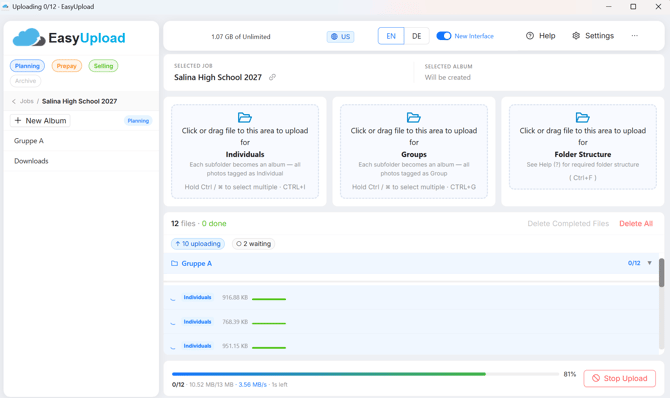The height and width of the screenshot is (398, 670).
Task: Click the app icon in the window title bar
Action: tap(6, 6)
